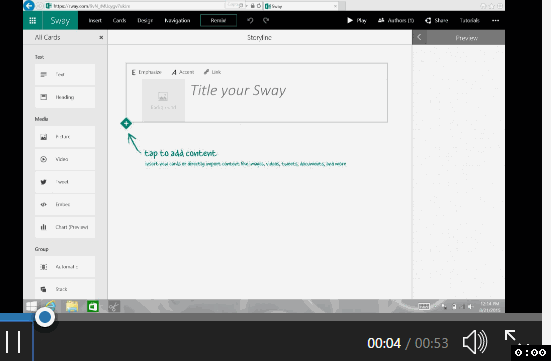Collapse the Preview panel chevron
The image size is (551, 361).
click(419, 37)
